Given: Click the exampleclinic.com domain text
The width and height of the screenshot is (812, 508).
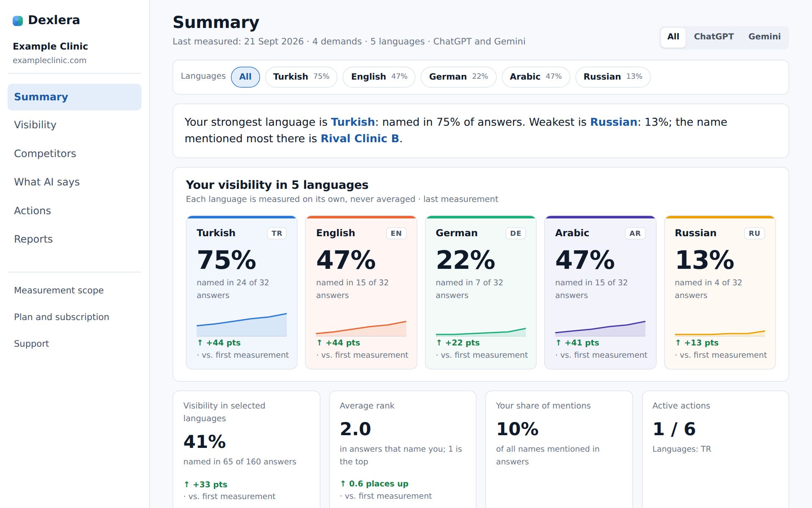Looking at the screenshot, I should click(49, 61).
